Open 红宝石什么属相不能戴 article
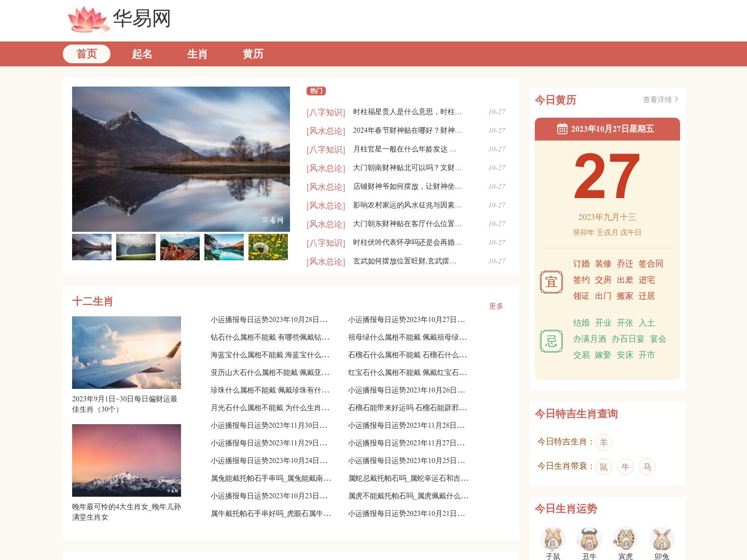Image resolution: width=747 pixels, height=560 pixels. point(407,373)
